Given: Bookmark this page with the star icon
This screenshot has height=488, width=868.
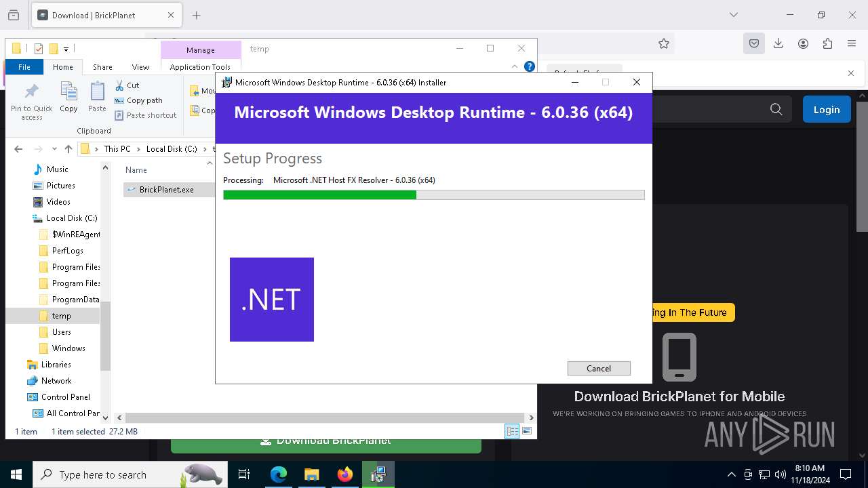Looking at the screenshot, I should click(664, 43).
